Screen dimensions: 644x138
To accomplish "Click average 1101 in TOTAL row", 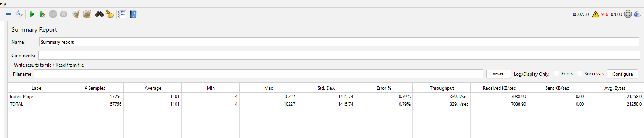I will (175, 104).
